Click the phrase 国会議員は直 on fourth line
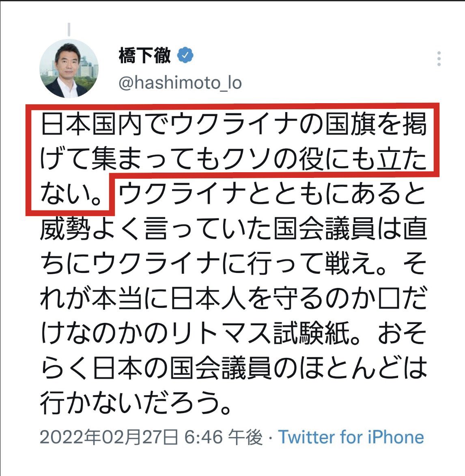The image size is (465, 476). point(350,228)
